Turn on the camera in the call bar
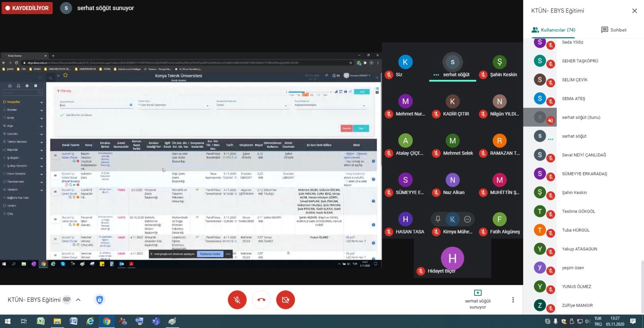Image resolution: width=644 pixels, height=328 pixels. coord(285,300)
